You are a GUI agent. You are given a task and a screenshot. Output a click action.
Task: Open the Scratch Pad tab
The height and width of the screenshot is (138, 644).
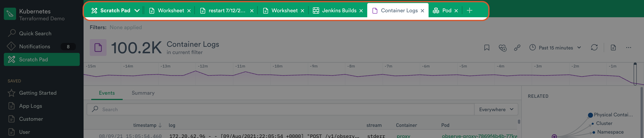pyautogui.click(x=111, y=11)
